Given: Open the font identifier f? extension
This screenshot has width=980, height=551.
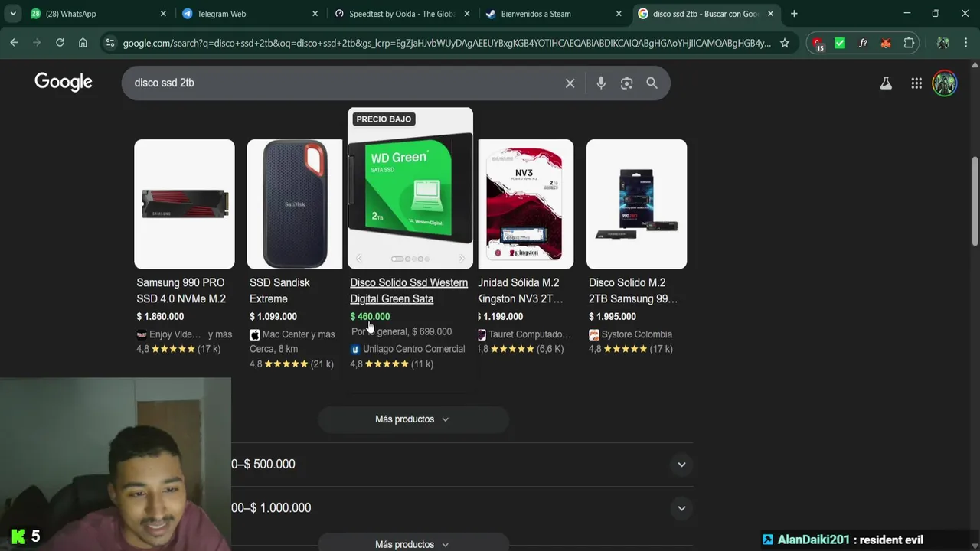Looking at the screenshot, I should coord(863,43).
